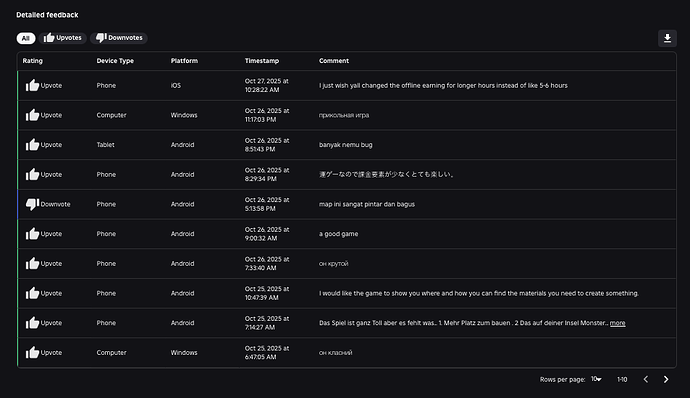690x398 pixels.
Task: Select the 'a good game' comment
Action: pos(338,234)
